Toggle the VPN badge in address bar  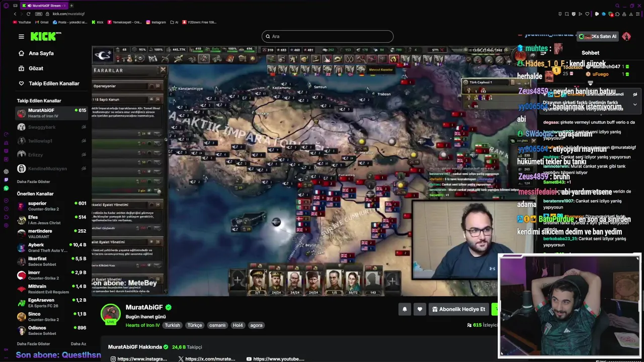coord(38,14)
